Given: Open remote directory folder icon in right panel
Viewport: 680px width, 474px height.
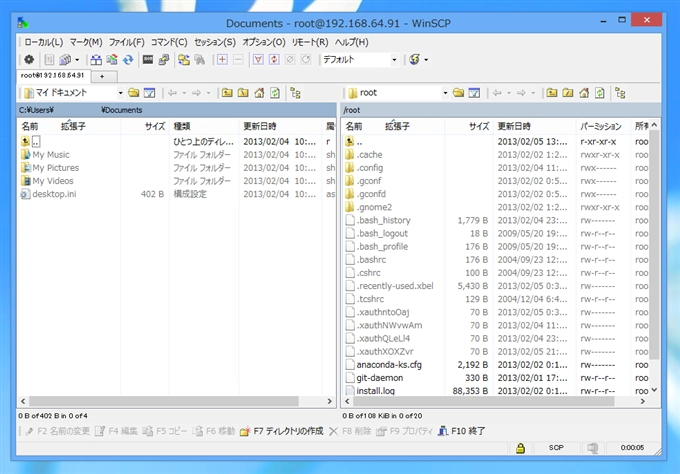Looking at the screenshot, I should pyautogui.click(x=458, y=92).
